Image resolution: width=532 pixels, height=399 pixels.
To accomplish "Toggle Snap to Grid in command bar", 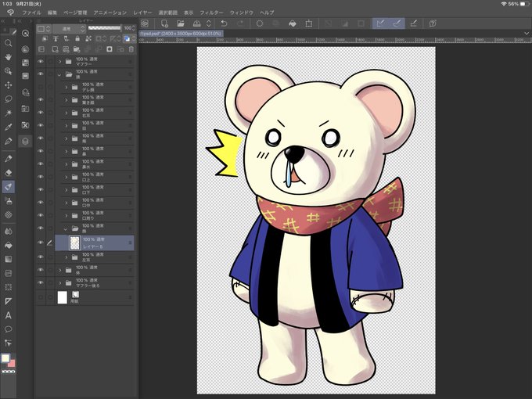I will click(413, 23).
